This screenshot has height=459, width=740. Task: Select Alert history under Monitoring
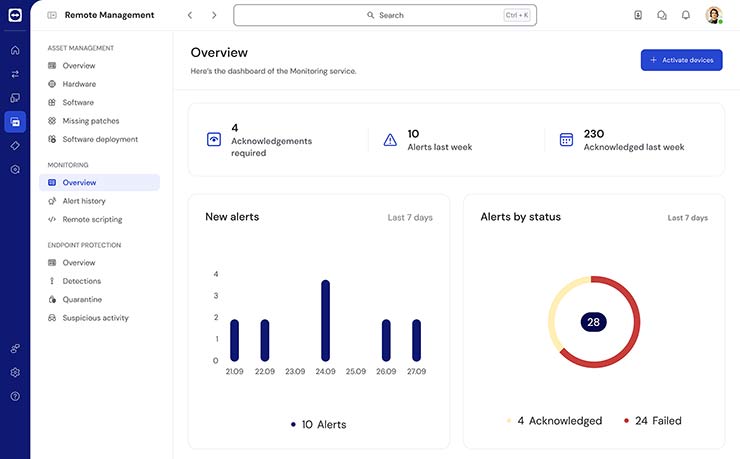click(x=84, y=201)
